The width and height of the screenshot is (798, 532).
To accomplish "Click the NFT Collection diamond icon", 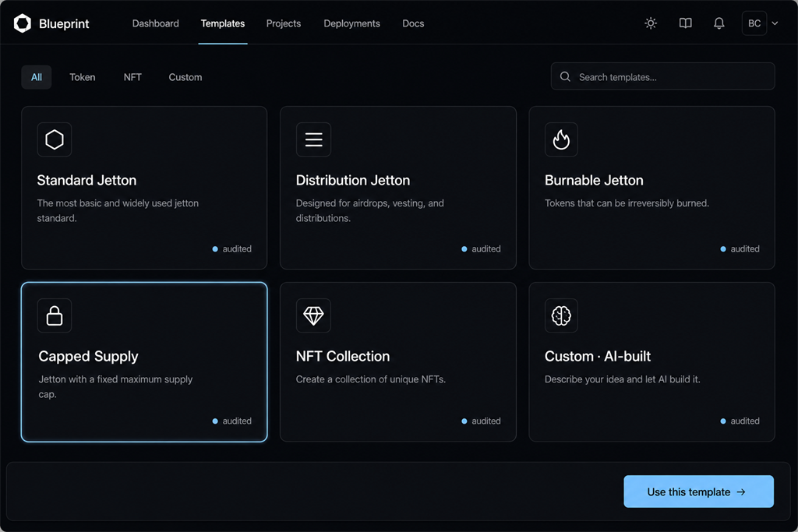I will (x=313, y=315).
